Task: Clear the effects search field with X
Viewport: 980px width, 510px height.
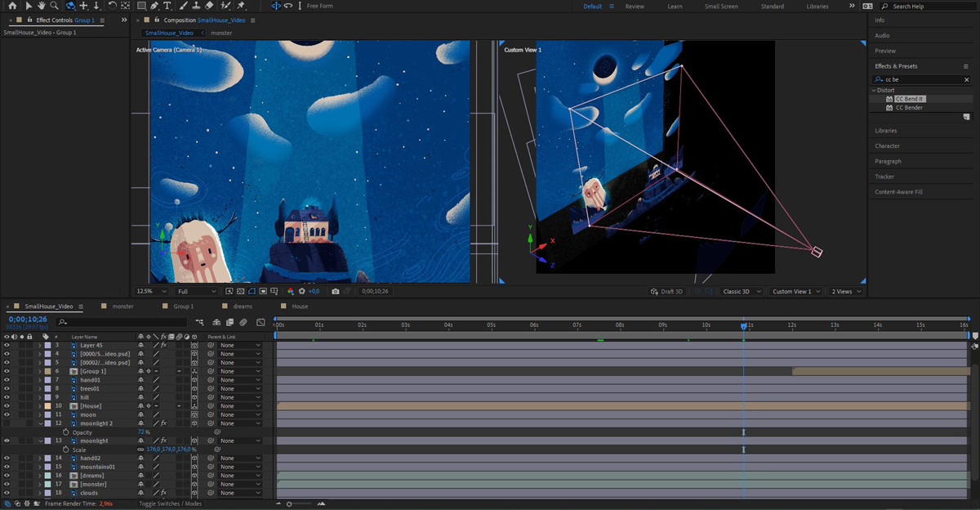Action: (967, 79)
